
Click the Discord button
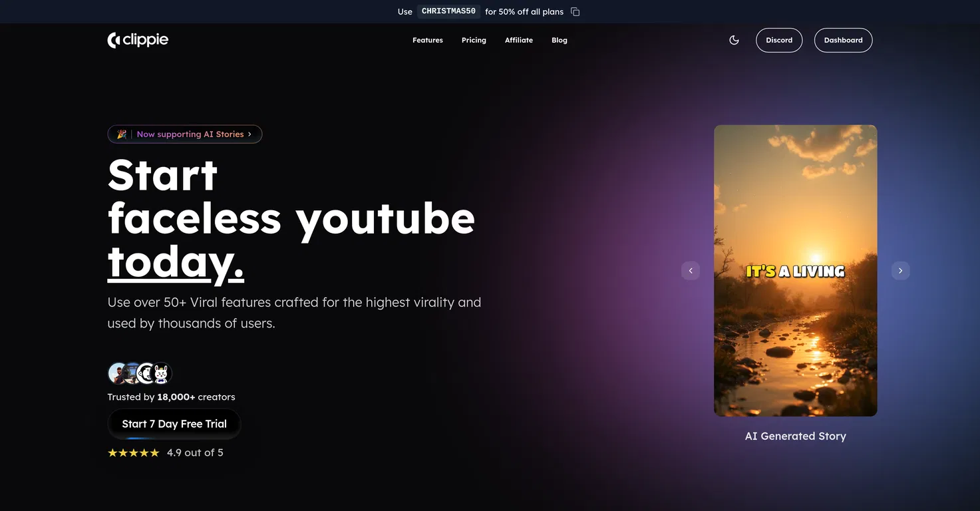click(779, 40)
